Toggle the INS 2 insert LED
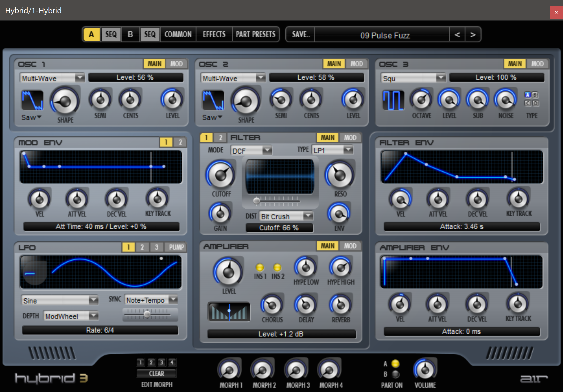563x392 pixels. [277, 267]
